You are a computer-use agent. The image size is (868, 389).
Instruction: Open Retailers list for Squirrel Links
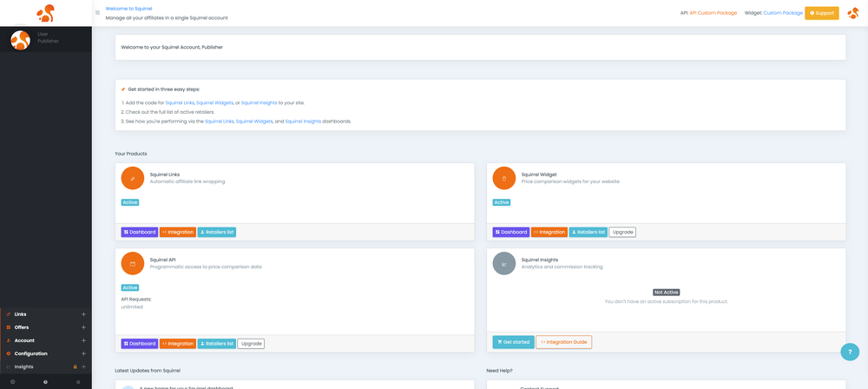[x=217, y=232]
